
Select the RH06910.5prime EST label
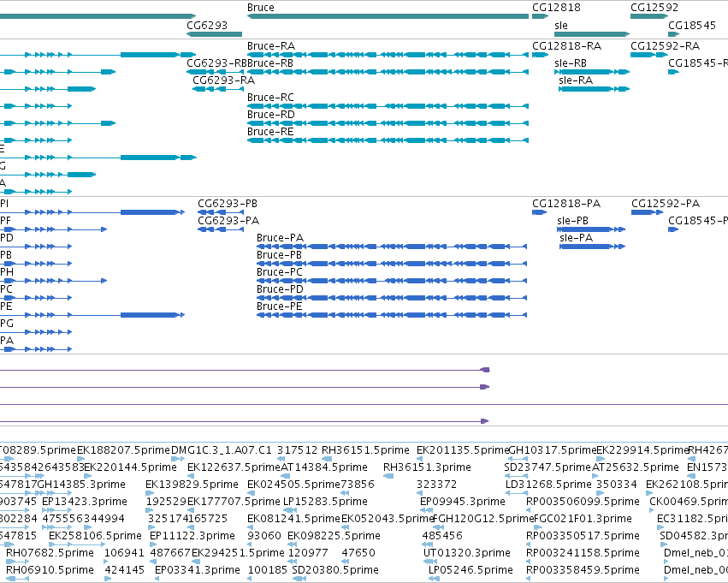point(50,570)
